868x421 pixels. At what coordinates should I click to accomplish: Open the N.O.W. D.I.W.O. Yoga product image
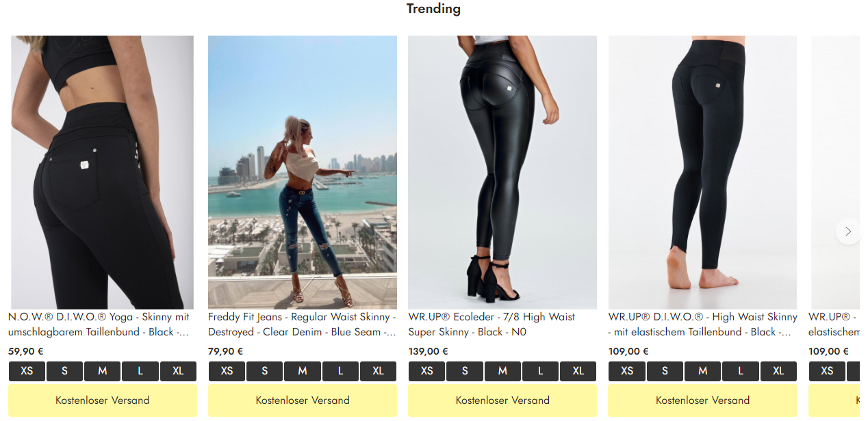click(x=103, y=173)
